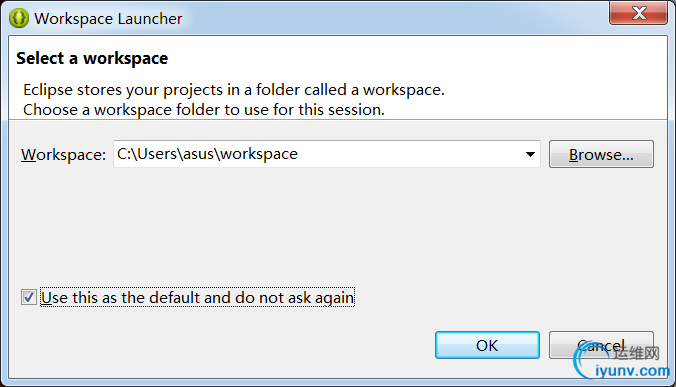Click empty space right of the workspace path
676x387 pixels.
coord(410,154)
